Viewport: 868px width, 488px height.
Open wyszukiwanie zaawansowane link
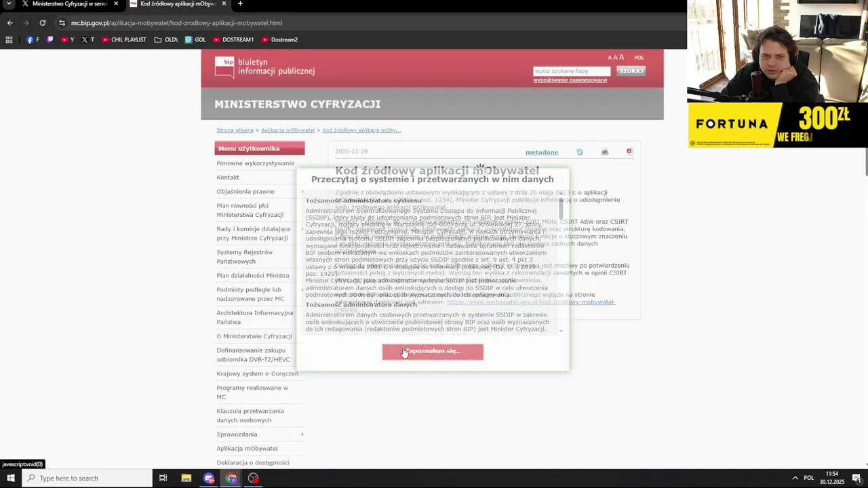tap(570, 80)
